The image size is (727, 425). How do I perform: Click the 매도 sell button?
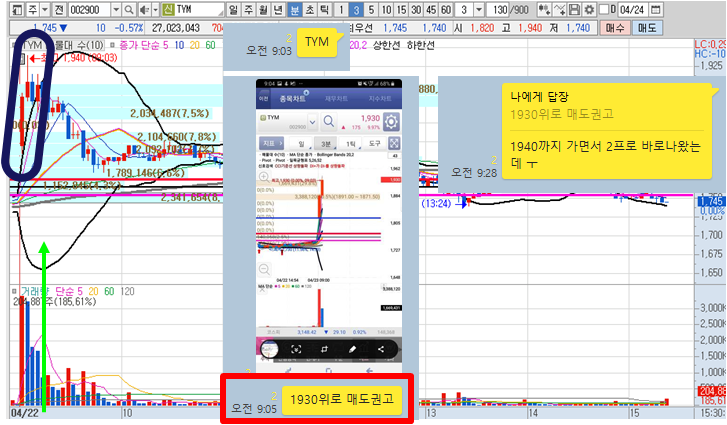pos(647,28)
